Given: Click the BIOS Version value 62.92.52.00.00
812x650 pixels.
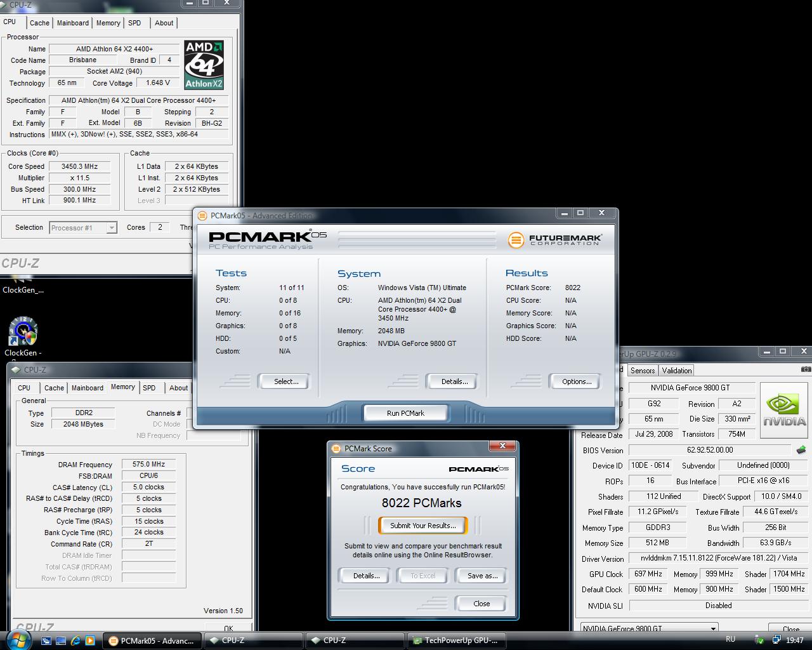Looking at the screenshot, I should (709, 450).
